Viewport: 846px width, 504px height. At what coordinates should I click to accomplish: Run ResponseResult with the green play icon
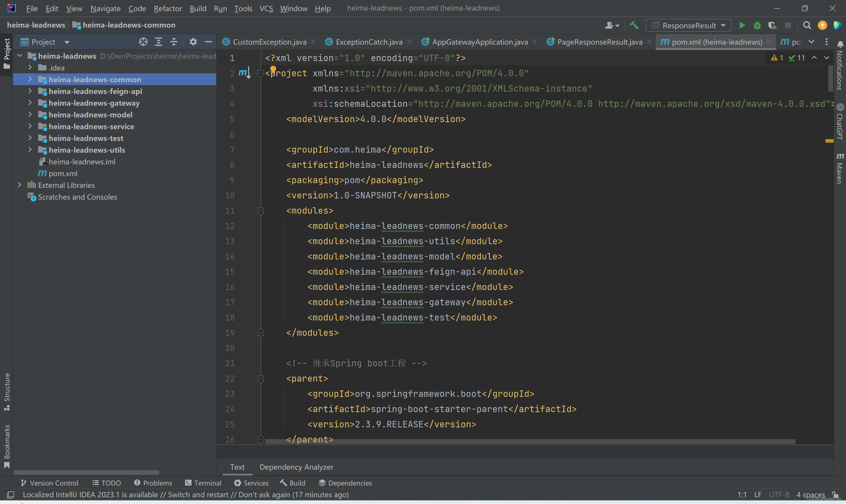[x=742, y=26]
